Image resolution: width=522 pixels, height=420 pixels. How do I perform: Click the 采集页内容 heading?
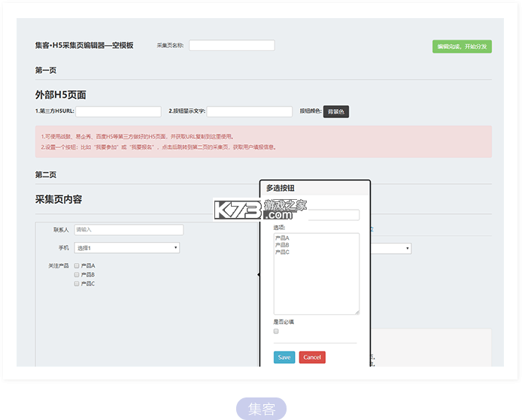[59, 200]
